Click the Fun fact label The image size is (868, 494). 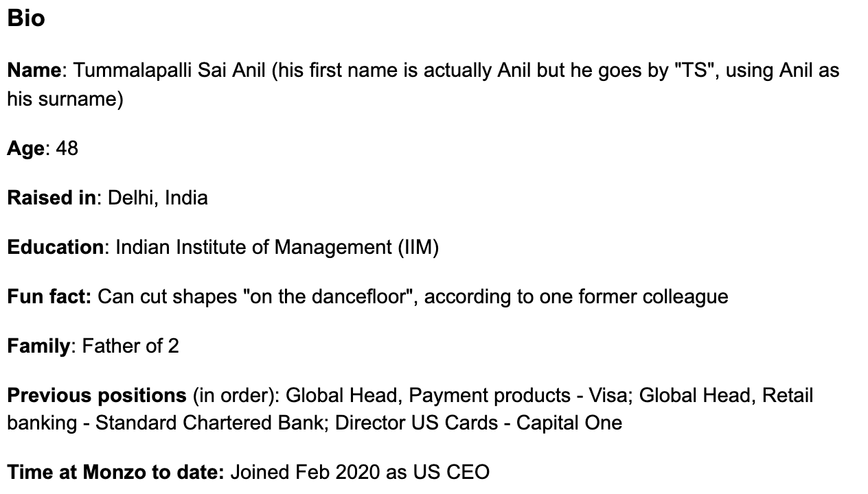(49, 296)
